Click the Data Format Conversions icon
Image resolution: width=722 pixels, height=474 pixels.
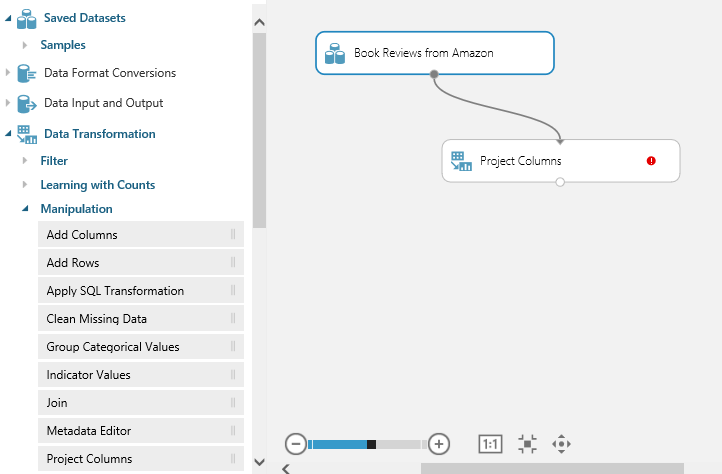click(x=26, y=73)
